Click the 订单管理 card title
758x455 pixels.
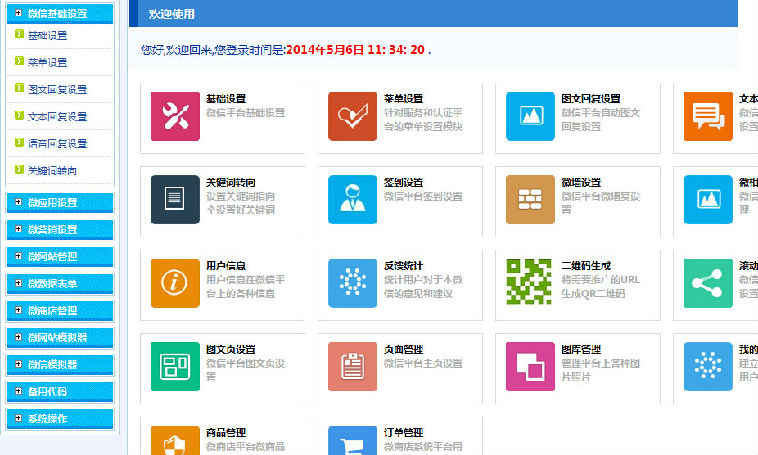404,433
